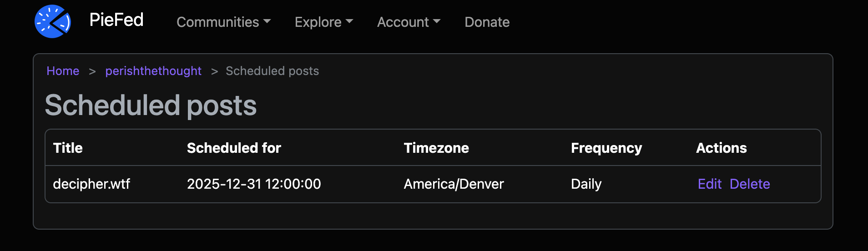Click the 2025-12-31 12:00:00 schedule time
The height and width of the screenshot is (251, 868).
coord(254,184)
